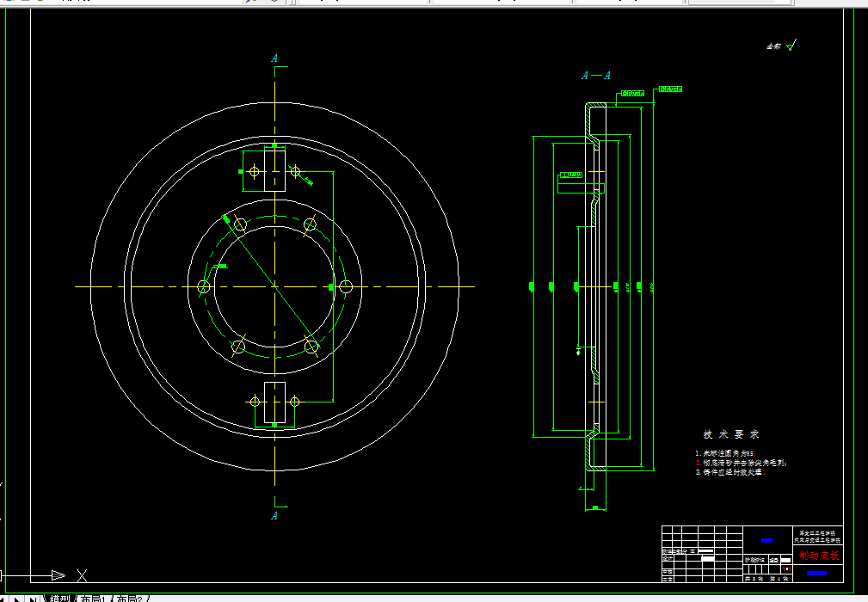Click the A—A section view label
868x602 pixels.
click(596, 76)
